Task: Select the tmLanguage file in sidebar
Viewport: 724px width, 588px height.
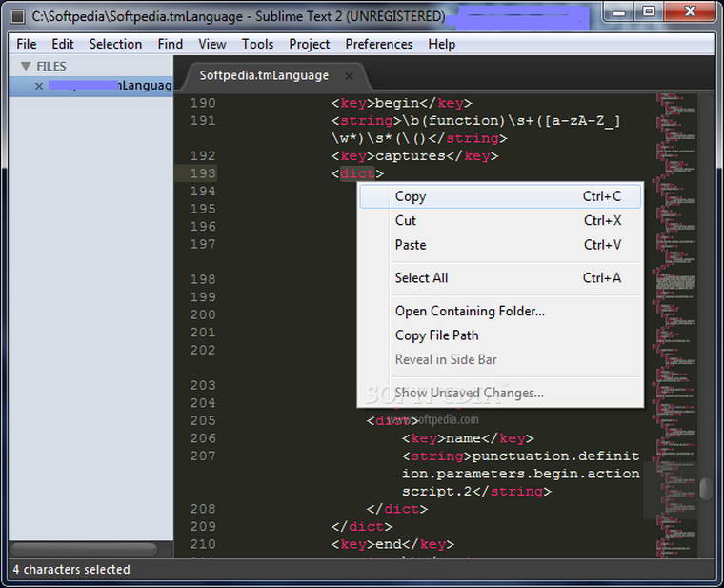Action: (90, 86)
